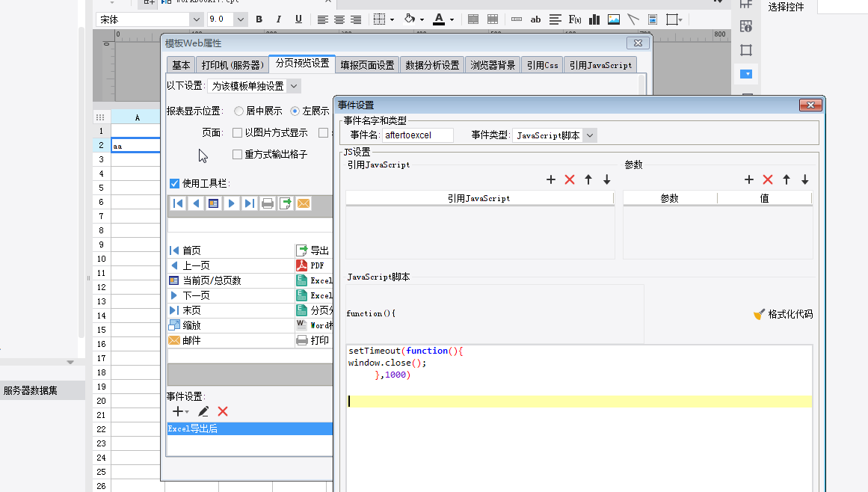
Task: Click the 格式化代码 button
Action: tap(784, 314)
